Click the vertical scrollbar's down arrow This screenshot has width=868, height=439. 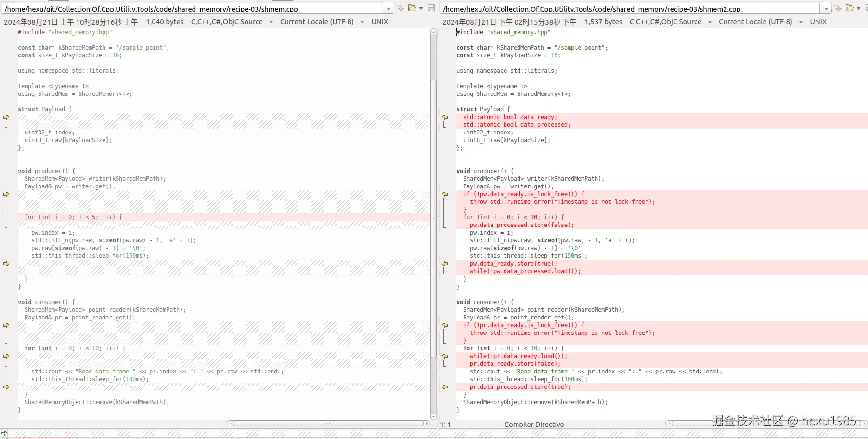pyautogui.click(x=433, y=416)
